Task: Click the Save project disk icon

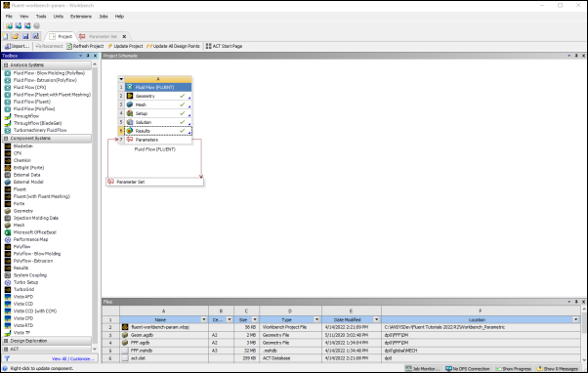Action: [25, 36]
